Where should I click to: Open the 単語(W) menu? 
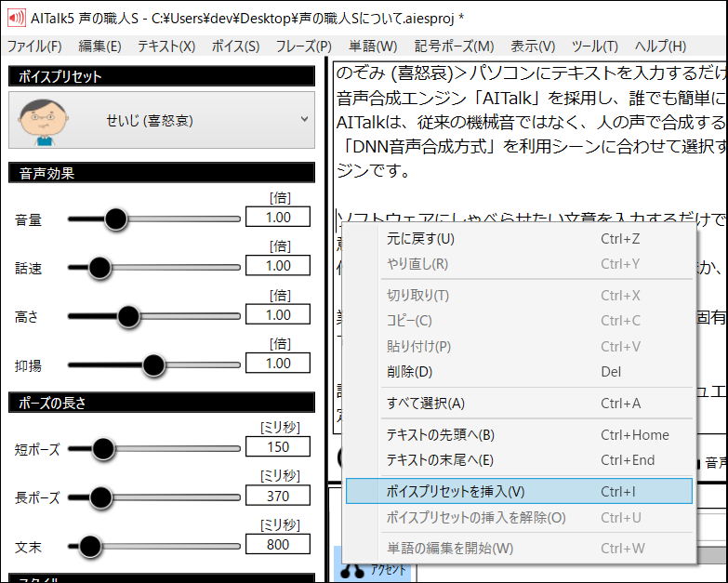pos(373,46)
